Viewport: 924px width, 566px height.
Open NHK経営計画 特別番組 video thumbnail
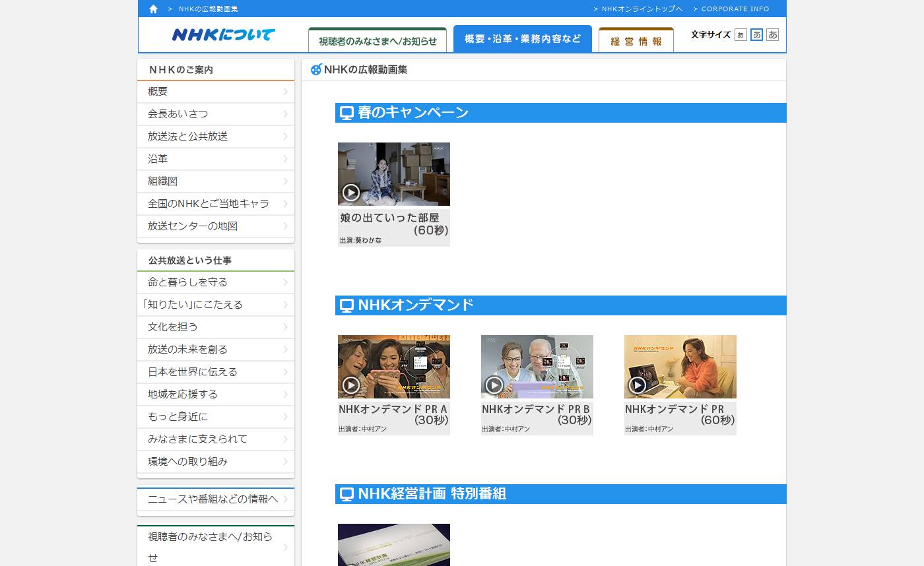pyautogui.click(x=394, y=545)
